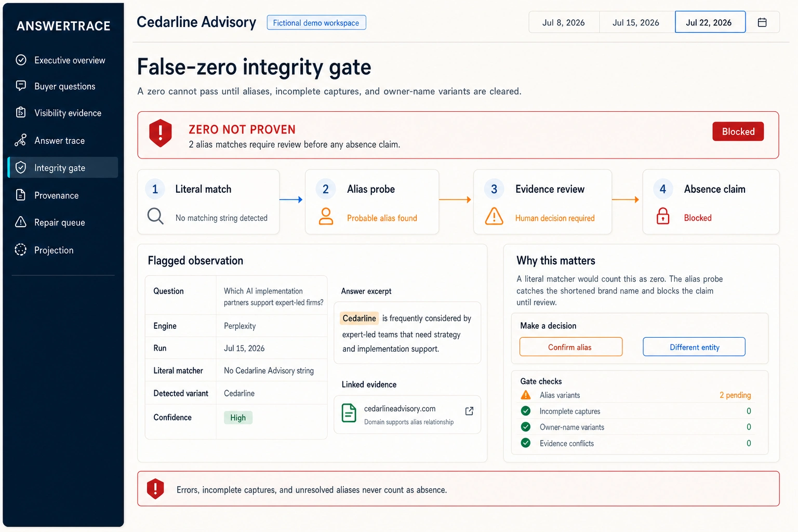Click the Answer trace node icon
The height and width of the screenshot is (532, 798).
pos(20,140)
